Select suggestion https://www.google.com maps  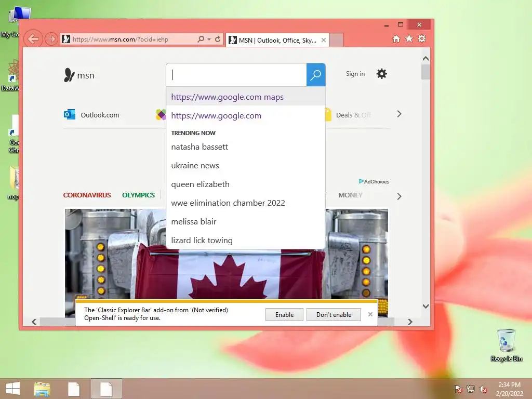pyautogui.click(x=246, y=97)
